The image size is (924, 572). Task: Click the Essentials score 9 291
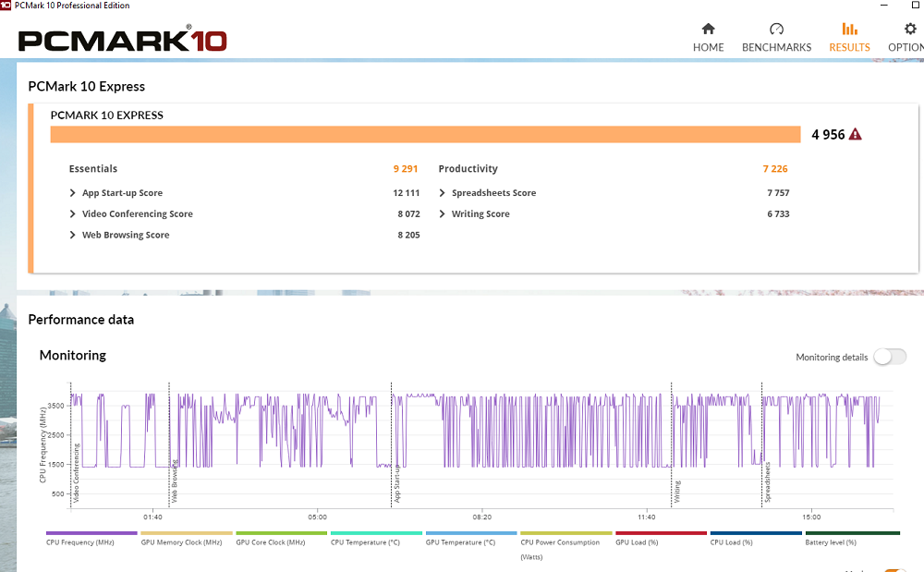pos(406,168)
